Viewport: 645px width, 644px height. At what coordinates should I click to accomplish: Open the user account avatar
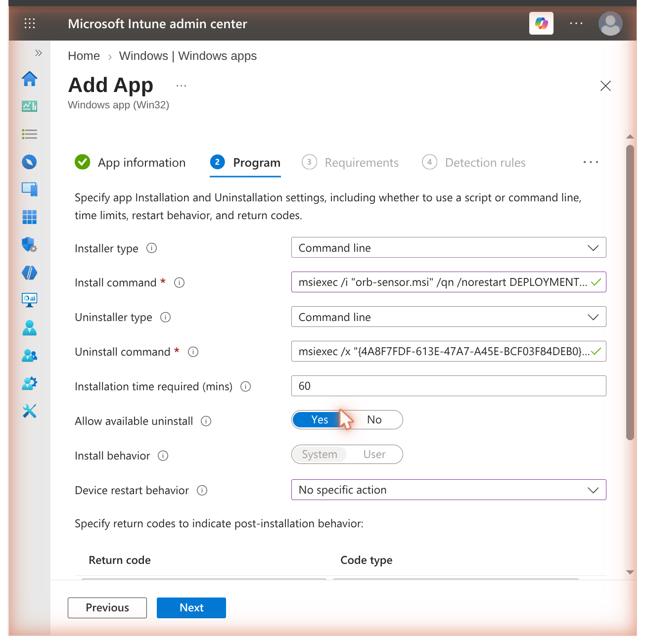pyautogui.click(x=610, y=23)
